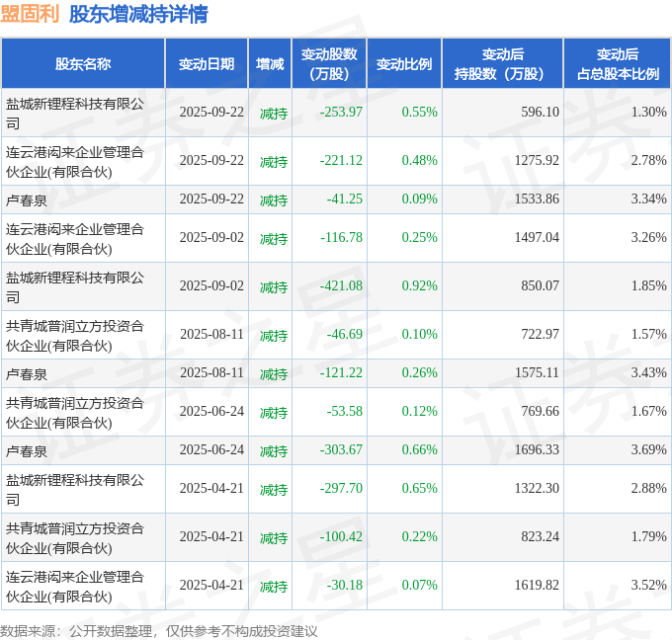Viewport: 672px width, 640px height.
Task: Click the 变动股数(万股) column header
Action: pyautogui.click(x=329, y=64)
